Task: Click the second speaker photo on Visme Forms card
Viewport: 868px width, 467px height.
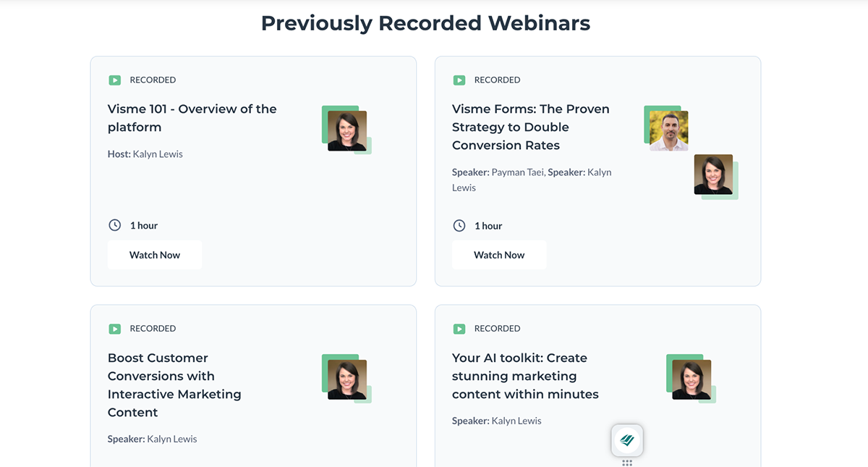Action: [714, 174]
